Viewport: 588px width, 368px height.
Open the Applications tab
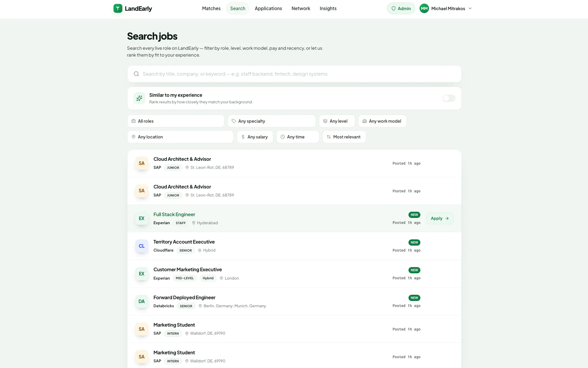click(x=268, y=8)
